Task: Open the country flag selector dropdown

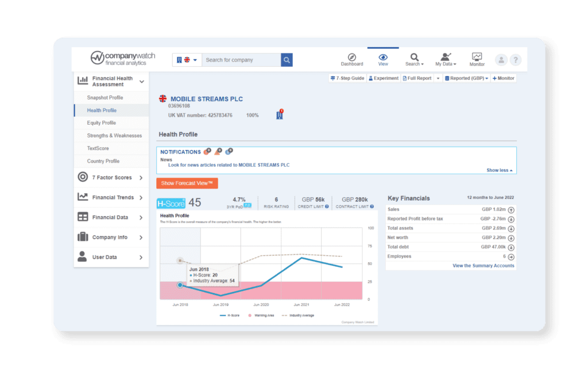Action: (x=187, y=60)
